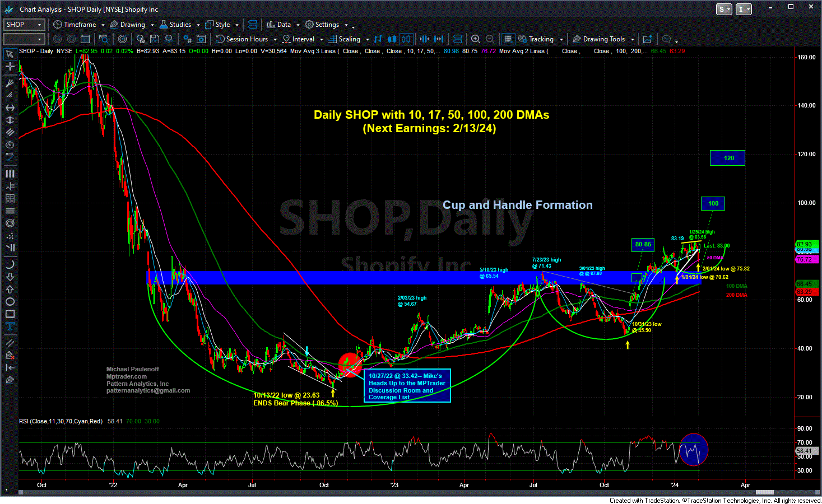Image resolution: width=822 pixels, height=504 pixels.
Task: Open the Settings menu
Action: 322,25
